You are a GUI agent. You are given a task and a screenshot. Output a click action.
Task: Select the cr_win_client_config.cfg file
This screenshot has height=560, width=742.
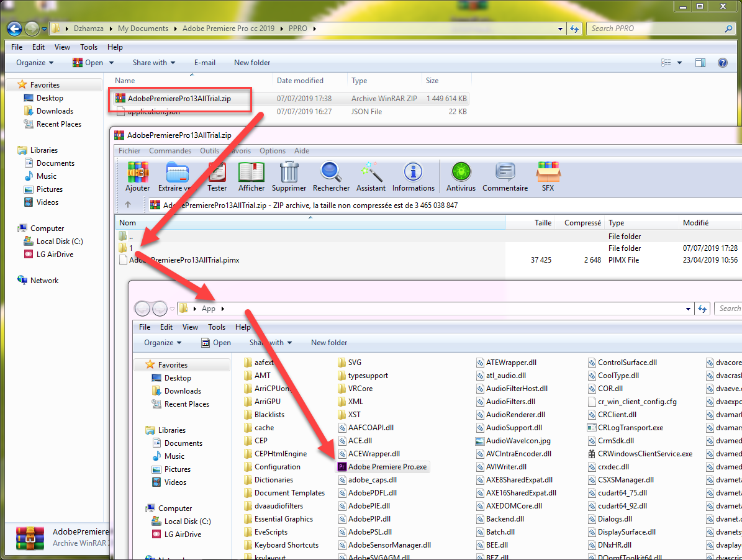[x=631, y=402]
